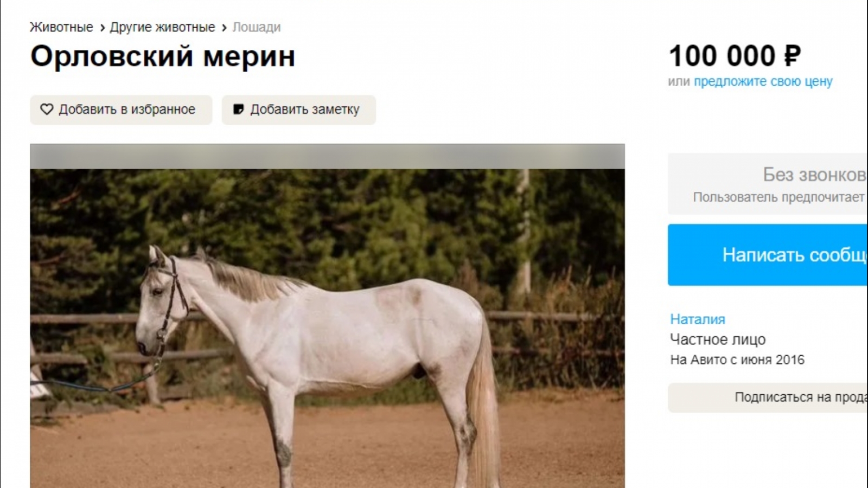
Task: Click the 100 000 ₽ price
Action: pos(735,56)
